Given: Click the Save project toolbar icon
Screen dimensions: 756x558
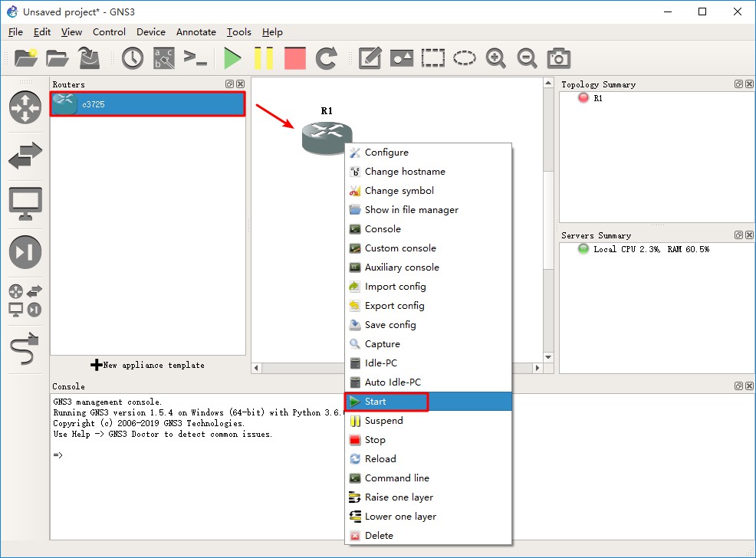Looking at the screenshot, I should (89, 58).
